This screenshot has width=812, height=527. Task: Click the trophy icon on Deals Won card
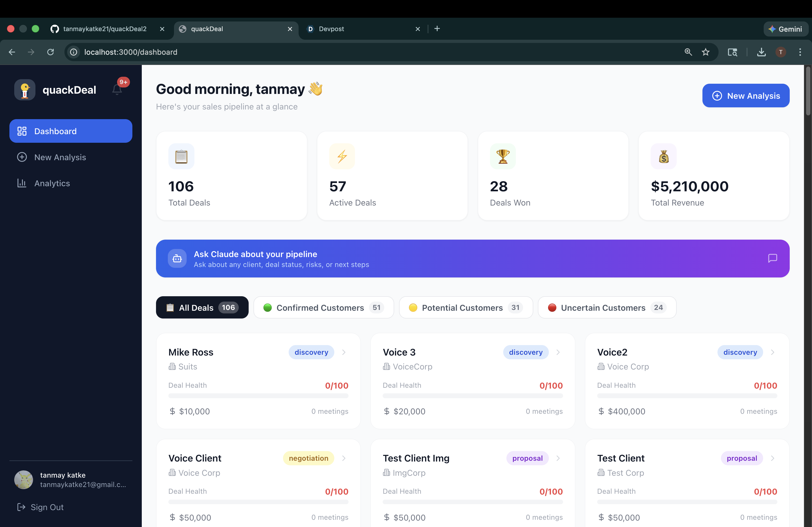coord(503,156)
